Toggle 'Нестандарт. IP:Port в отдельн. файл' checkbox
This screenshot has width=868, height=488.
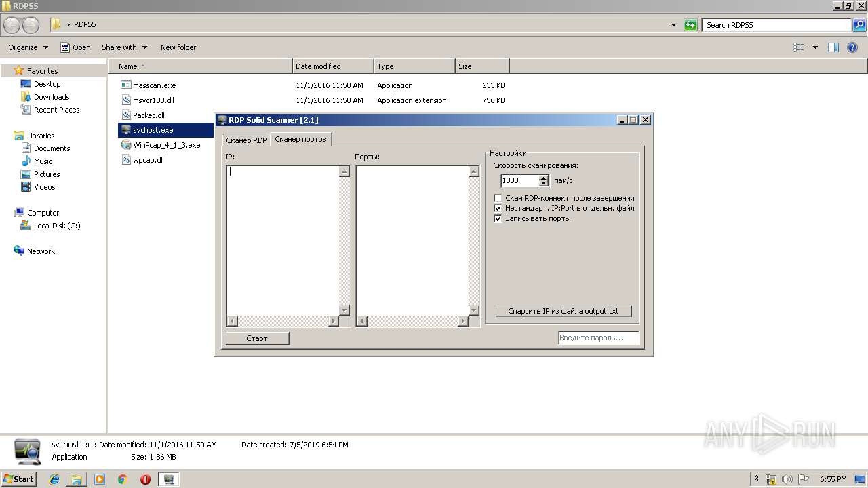pyautogui.click(x=498, y=208)
